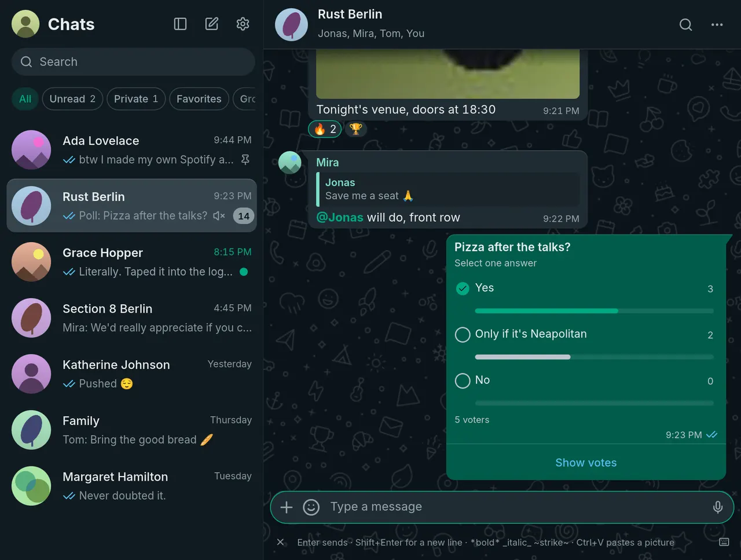Screen dimensions: 741x560
Task: Click your profile avatar beside Chats
Action: click(x=25, y=24)
